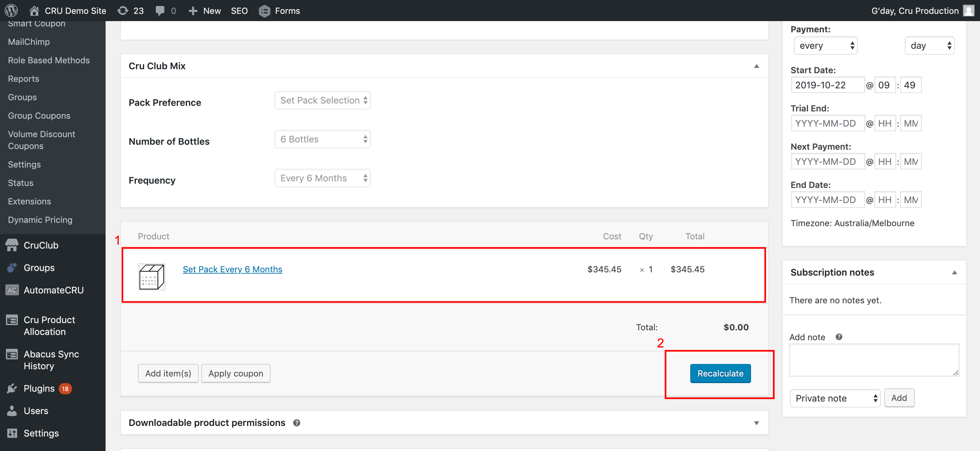Click the End Date minute MM field

tap(911, 200)
